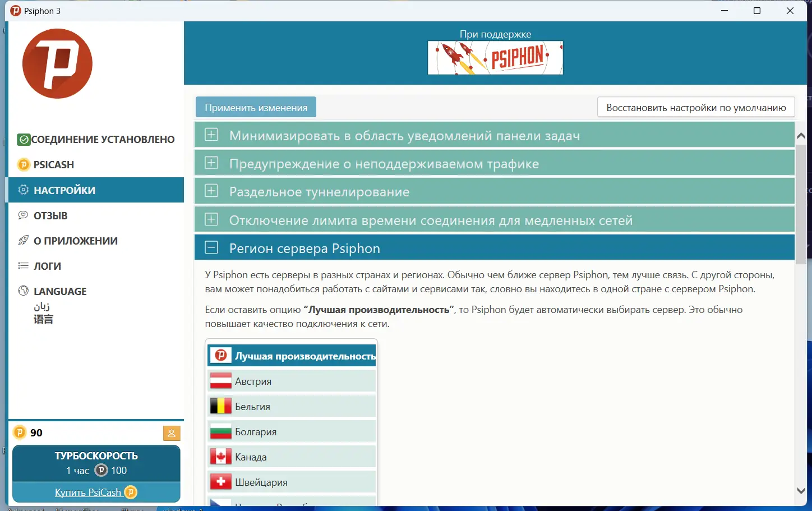Open the LANGUAGE selection tab
The width and height of the screenshot is (812, 511).
[96, 305]
